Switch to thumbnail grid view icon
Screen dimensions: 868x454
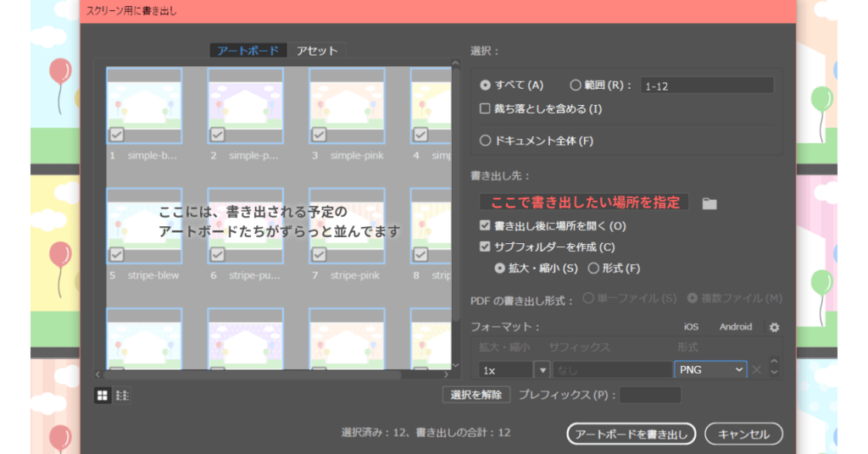click(x=102, y=395)
